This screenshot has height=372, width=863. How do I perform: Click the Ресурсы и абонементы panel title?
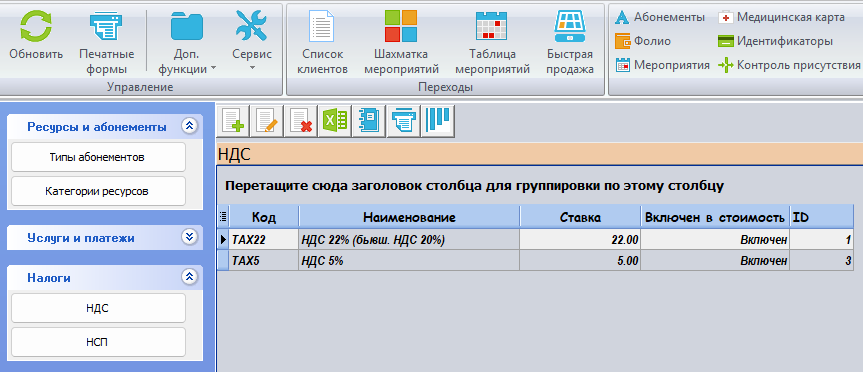97,127
